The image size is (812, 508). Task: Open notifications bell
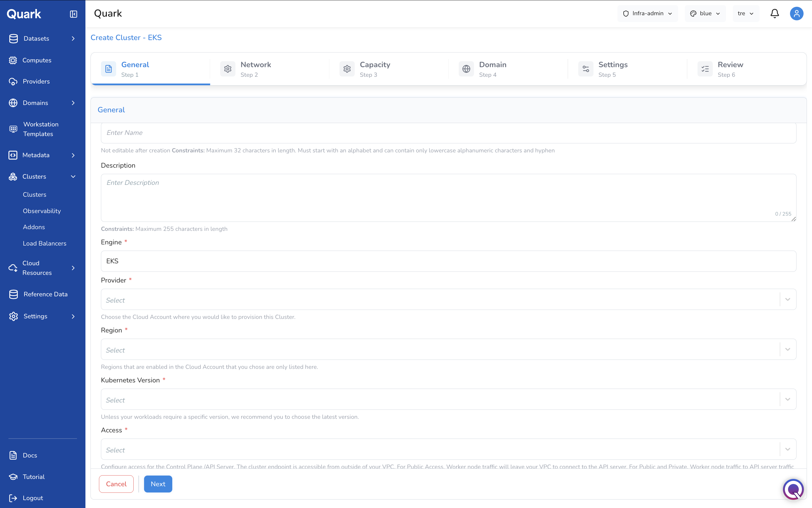pos(775,14)
